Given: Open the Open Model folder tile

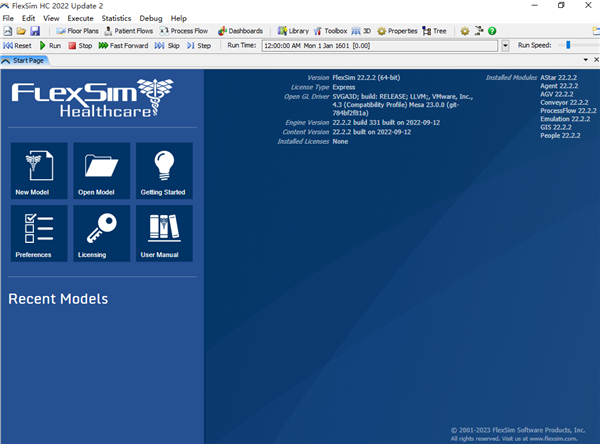Looking at the screenshot, I should (101, 170).
